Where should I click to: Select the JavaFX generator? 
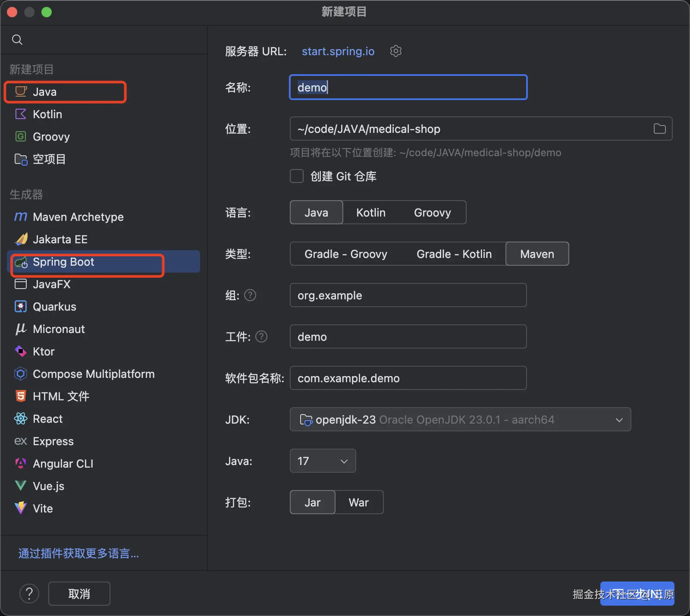(103, 284)
